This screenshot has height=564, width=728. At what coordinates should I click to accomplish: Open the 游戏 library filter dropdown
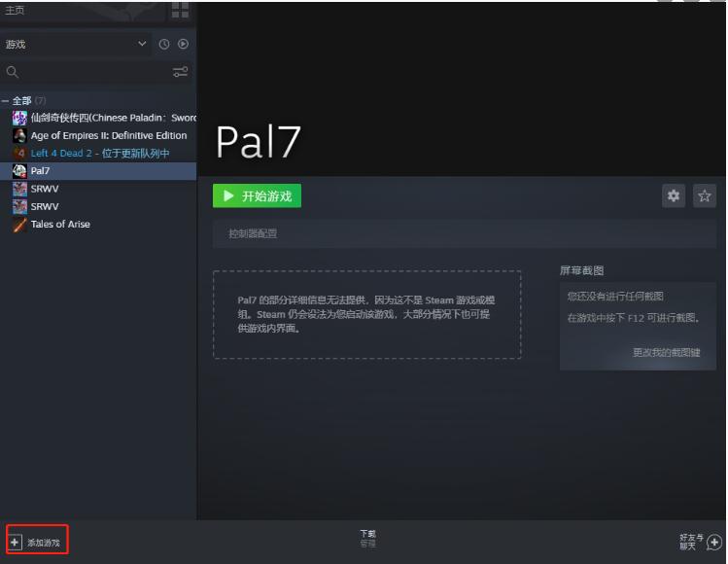tap(75, 44)
